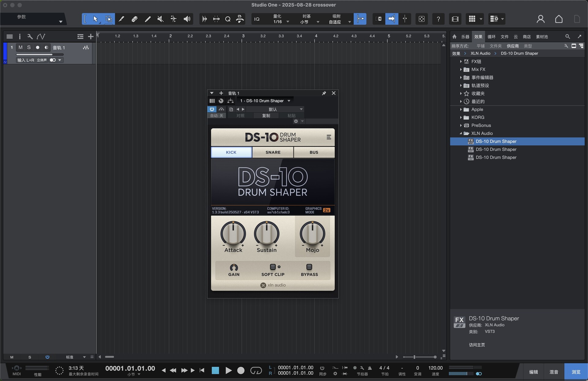Enable SOFT CLIP in DS-10
This screenshot has height=381, width=588.
coord(273,267)
